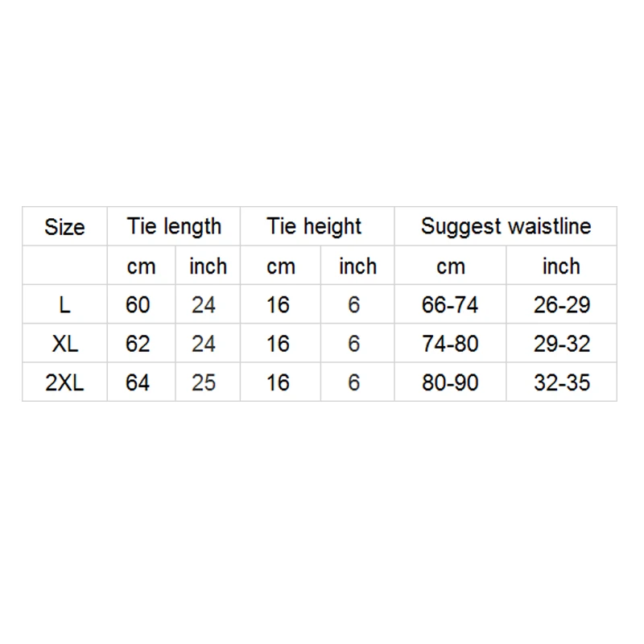
Task: Click the waistline range 66-74
Action: click(450, 305)
